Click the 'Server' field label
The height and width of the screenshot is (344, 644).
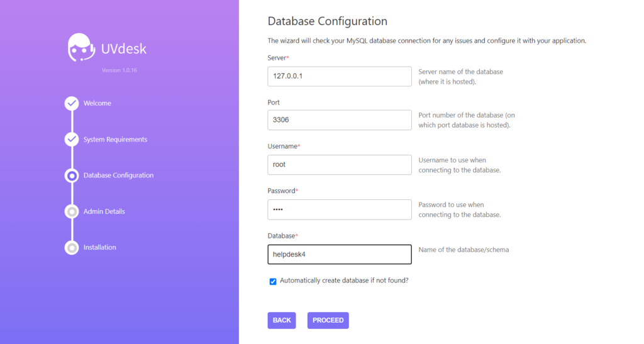(279, 58)
